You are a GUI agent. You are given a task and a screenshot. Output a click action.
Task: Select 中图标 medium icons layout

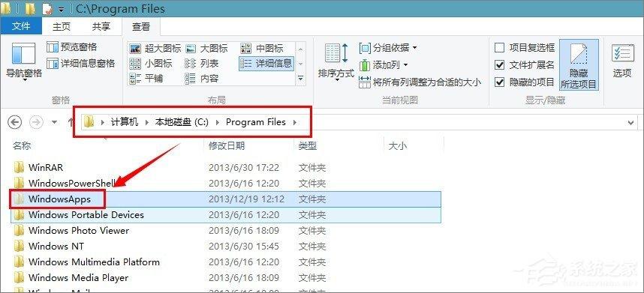262,49
